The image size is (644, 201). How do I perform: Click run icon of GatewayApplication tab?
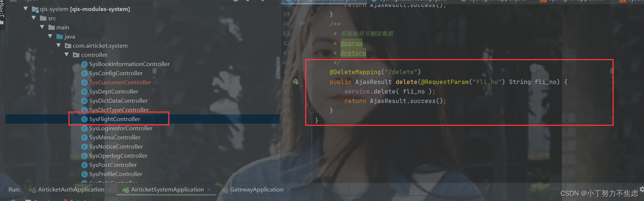coord(225,190)
